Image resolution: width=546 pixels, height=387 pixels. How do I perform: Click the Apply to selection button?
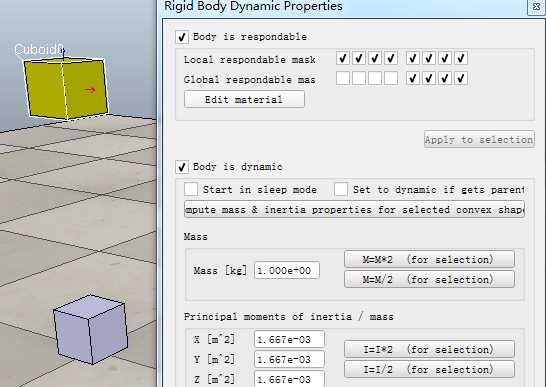pyautogui.click(x=479, y=139)
